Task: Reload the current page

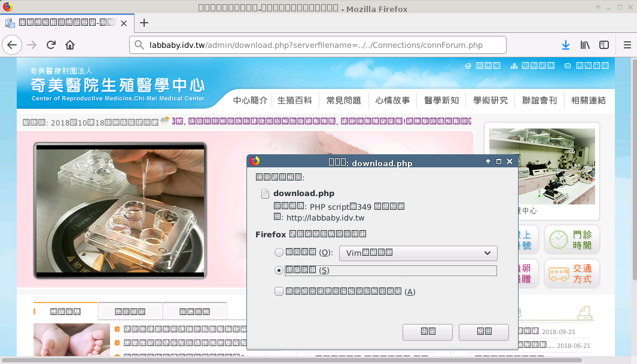Action: coord(51,45)
